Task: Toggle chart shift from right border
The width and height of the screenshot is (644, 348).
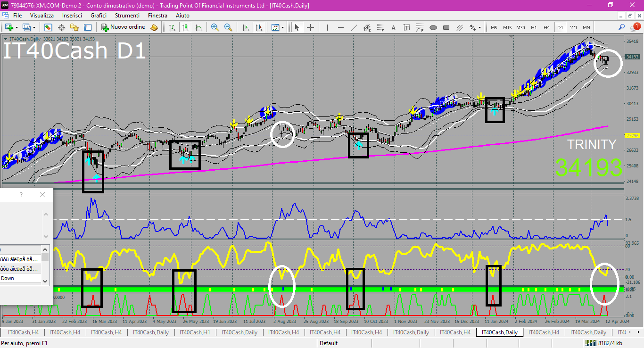Action: tap(259, 27)
